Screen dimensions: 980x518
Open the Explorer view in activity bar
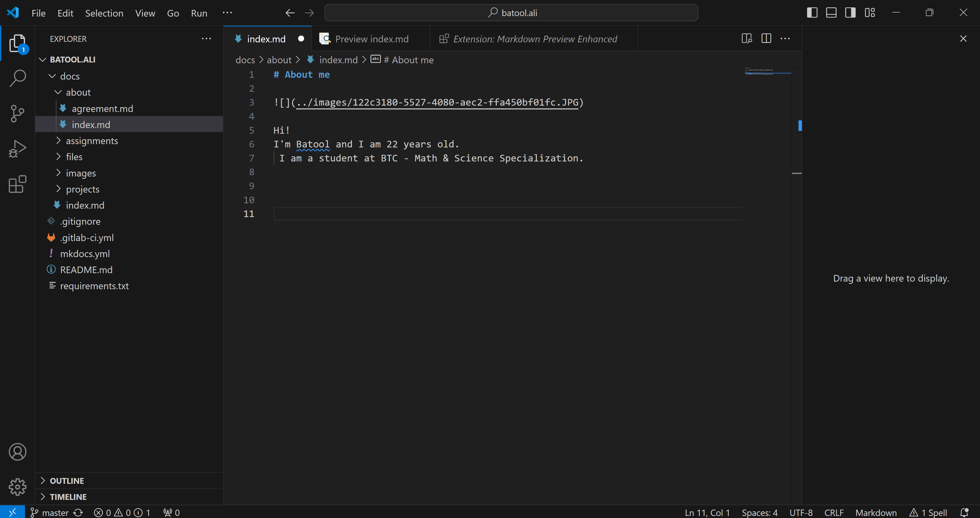click(x=17, y=43)
